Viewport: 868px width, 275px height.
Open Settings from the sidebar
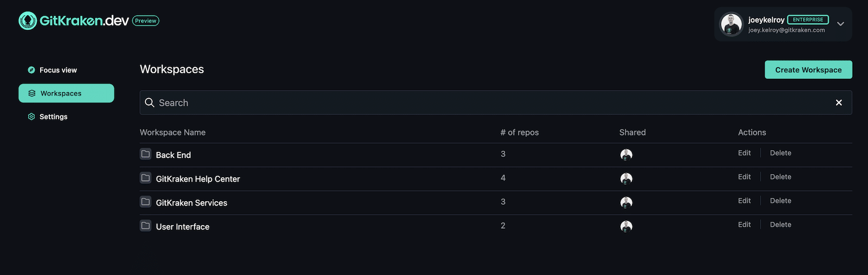tap(53, 117)
